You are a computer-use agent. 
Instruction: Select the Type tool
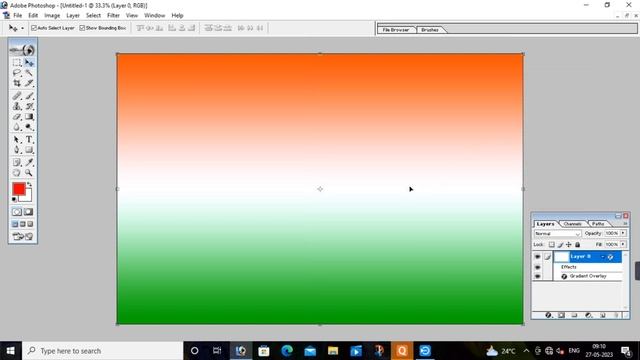pyautogui.click(x=29, y=140)
